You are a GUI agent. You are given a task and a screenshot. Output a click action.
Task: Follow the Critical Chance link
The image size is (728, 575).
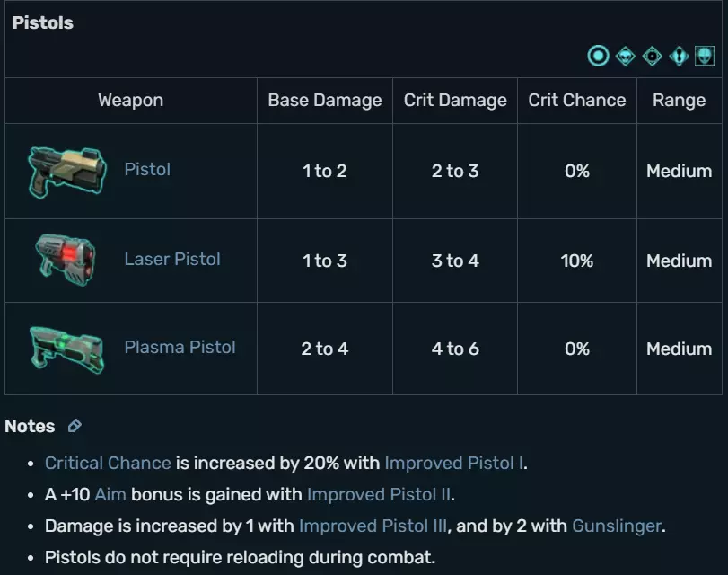pos(108,464)
